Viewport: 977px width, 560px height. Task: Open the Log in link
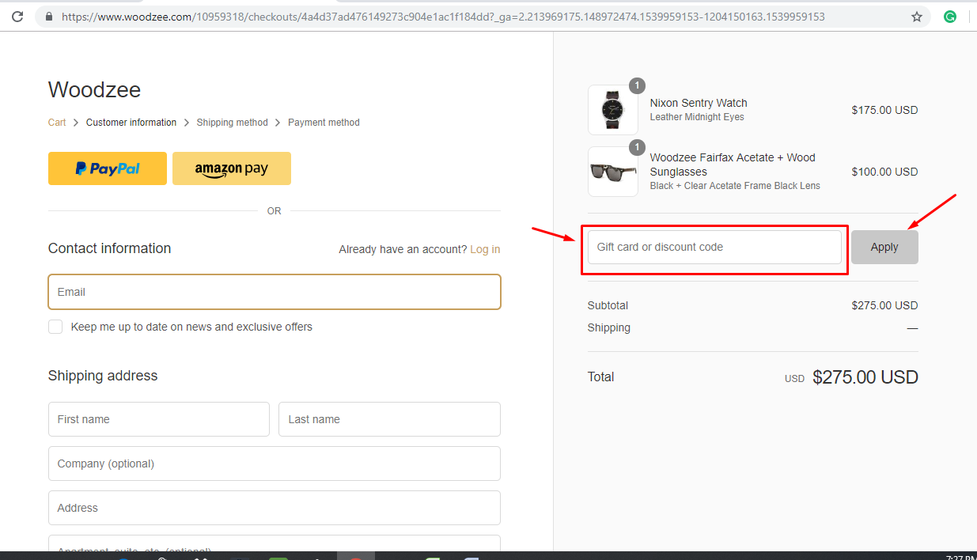(x=485, y=249)
